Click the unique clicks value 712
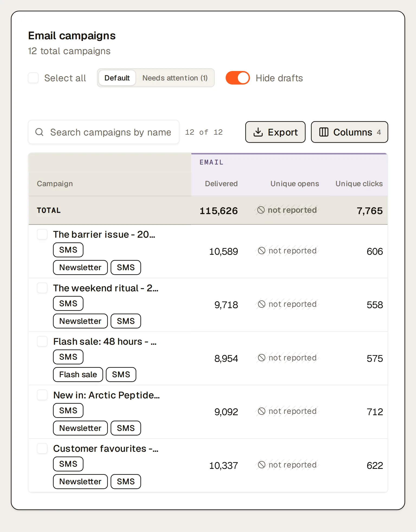416x532 pixels. tap(375, 412)
